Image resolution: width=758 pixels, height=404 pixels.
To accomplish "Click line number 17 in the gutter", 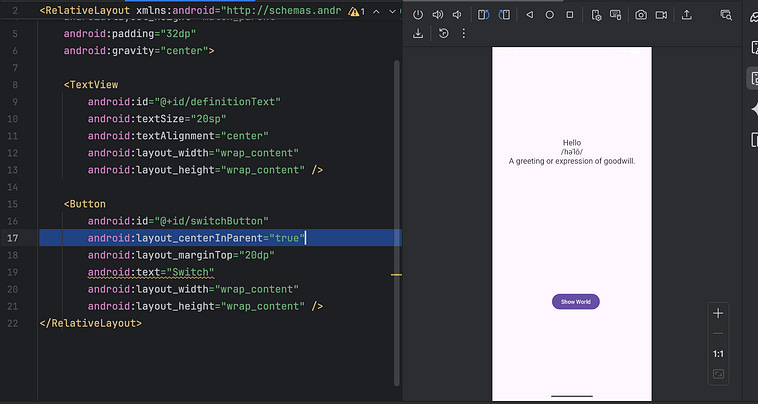I will pyautogui.click(x=13, y=238).
